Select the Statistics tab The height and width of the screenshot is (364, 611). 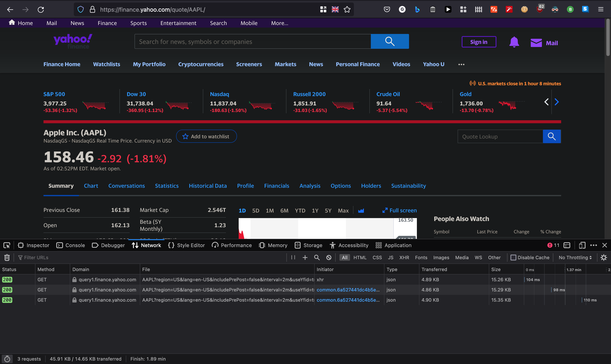[167, 186]
